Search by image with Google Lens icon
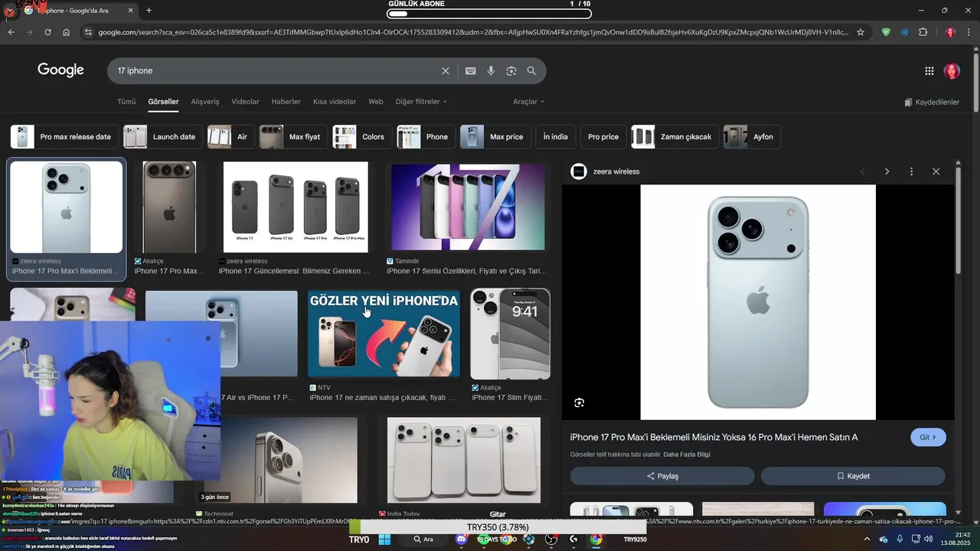Image resolution: width=980 pixels, height=551 pixels. [x=511, y=70]
